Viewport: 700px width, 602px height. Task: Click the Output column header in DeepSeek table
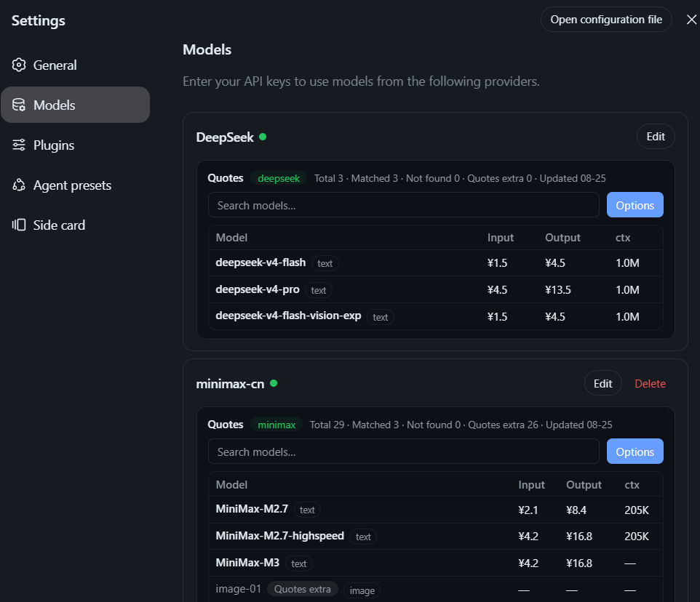pos(562,238)
